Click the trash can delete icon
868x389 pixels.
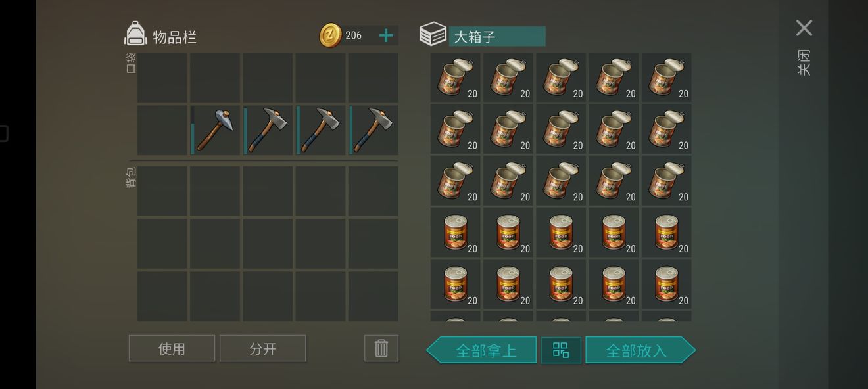(381, 348)
